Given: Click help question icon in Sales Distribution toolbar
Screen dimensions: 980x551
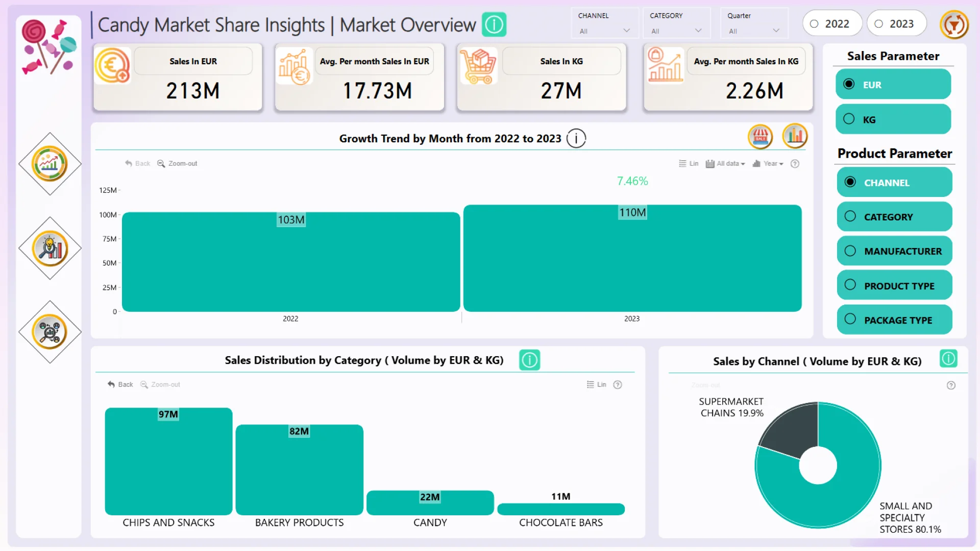Looking at the screenshot, I should [618, 385].
